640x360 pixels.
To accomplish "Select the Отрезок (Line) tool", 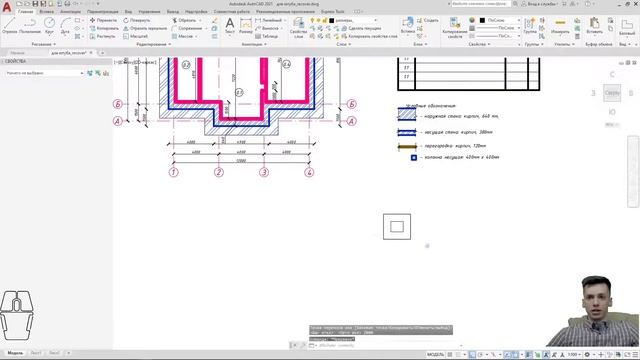I will (x=9, y=25).
